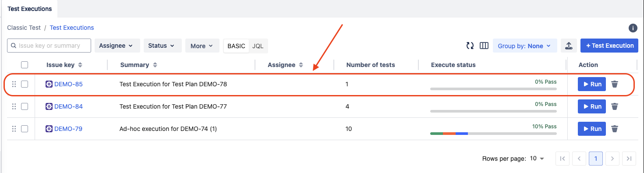The width and height of the screenshot is (644, 173).
Task: Select the DEMO-79 row checkbox
Action: click(x=25, y=129)
